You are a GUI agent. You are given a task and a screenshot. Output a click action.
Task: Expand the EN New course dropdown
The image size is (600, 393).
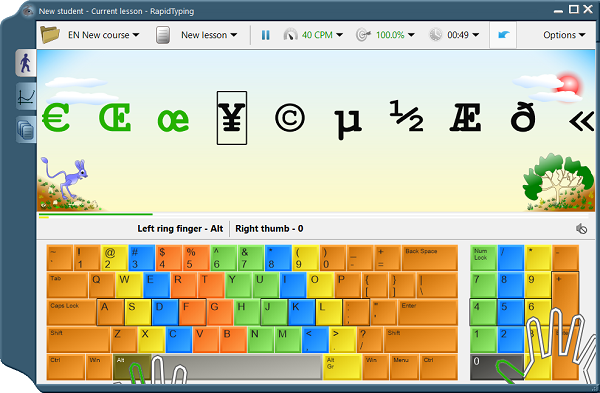click(x=103, y=35)
